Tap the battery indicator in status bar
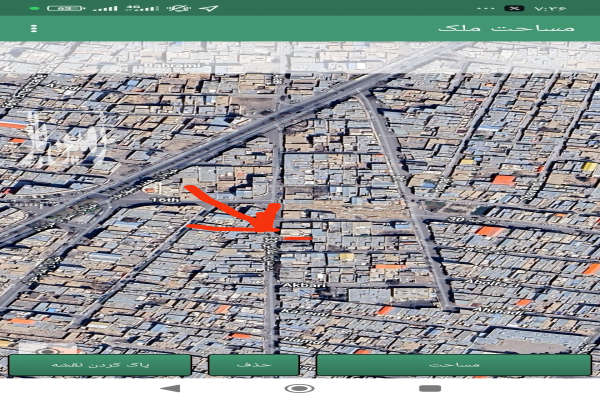600x400 pixels. [64, 8]
